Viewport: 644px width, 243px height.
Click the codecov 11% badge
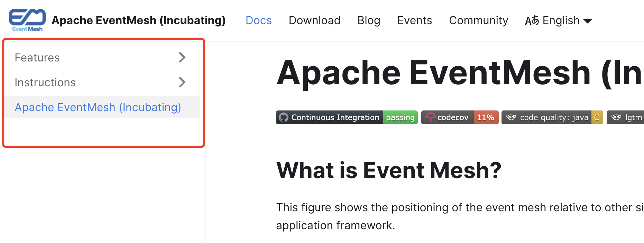pos(460,117)
